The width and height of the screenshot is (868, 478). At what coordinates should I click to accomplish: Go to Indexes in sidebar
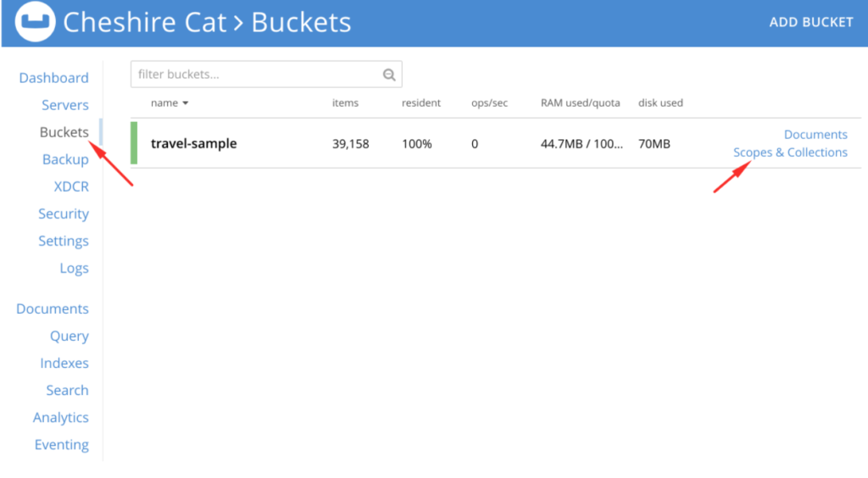click(64, 363)
